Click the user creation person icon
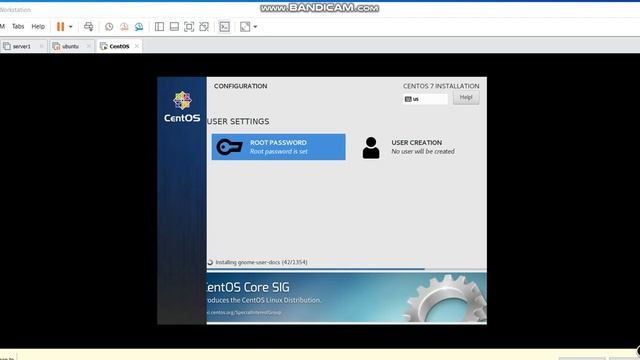The image size is (640, 360). [x=371, y=148]
